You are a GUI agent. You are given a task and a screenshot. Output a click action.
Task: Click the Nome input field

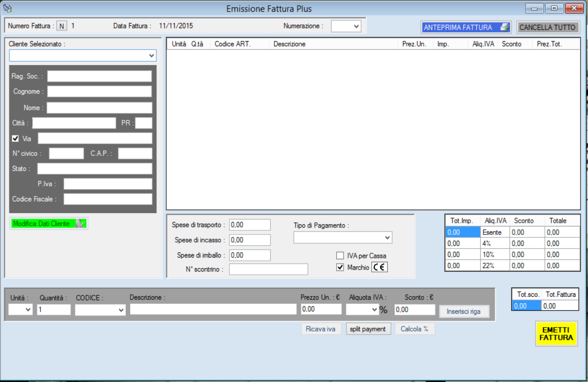pyautogui.click(x=99, y=108)
